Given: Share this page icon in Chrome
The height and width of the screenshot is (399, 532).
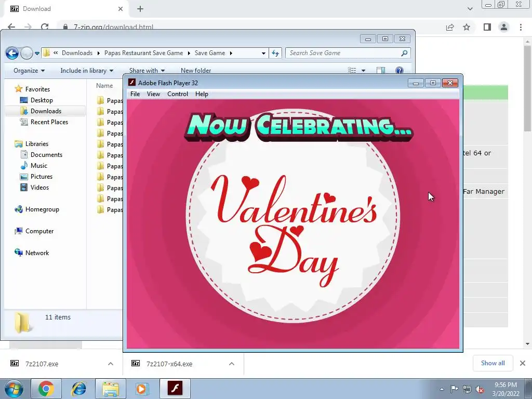Looking at the screenshot, I should (x=450, y=27).
